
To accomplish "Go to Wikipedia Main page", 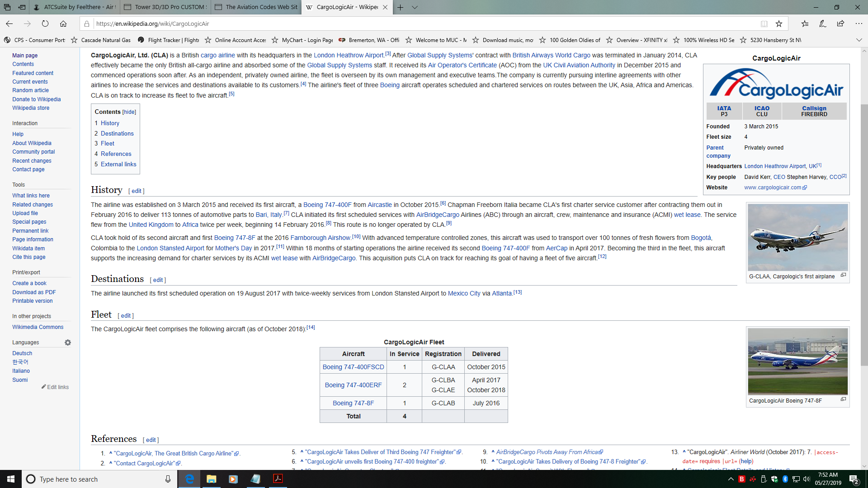I will pos(25,56).
